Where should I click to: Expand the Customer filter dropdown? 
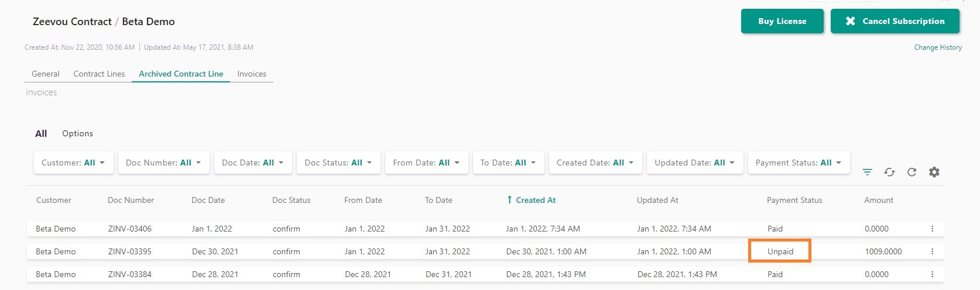coord(73,163)
